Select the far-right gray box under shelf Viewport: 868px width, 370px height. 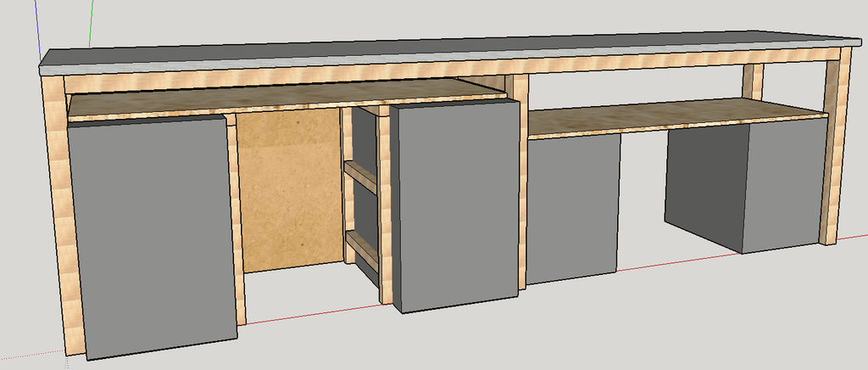point(744,184)
